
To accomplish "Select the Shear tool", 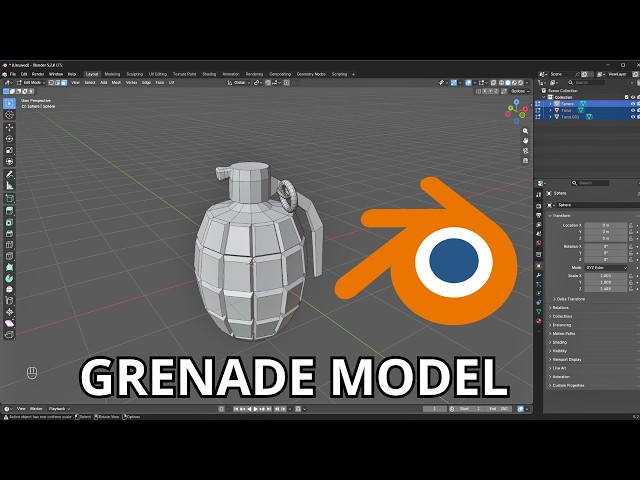I will click(9, 323).
